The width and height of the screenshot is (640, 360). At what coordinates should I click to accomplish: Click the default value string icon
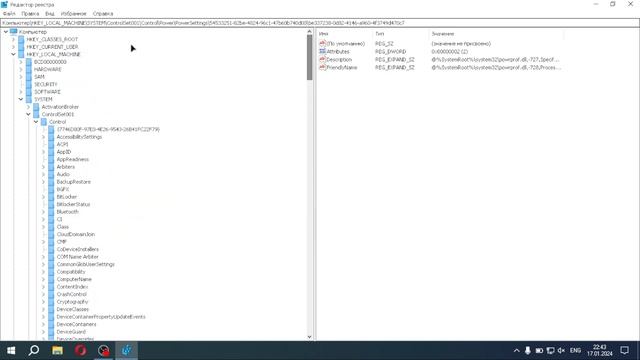(322, 44)
